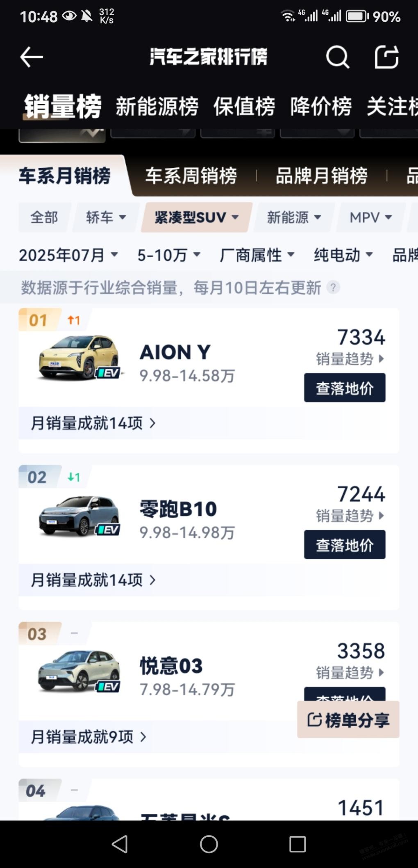Open search with magnifier icon

click(338, 57)
